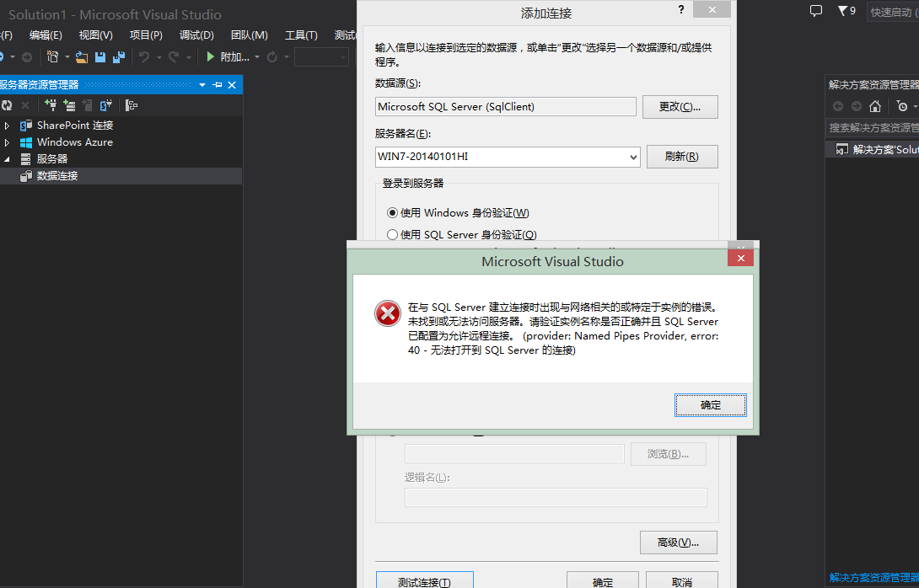Open the Server Explorer window options dropdown
919x588 pixels.
202,85
